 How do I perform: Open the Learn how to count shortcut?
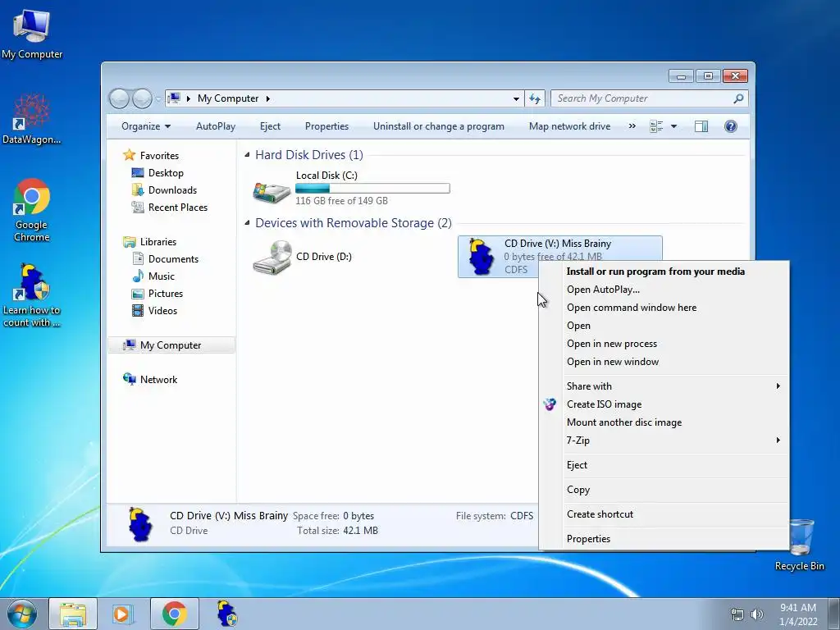32,294
